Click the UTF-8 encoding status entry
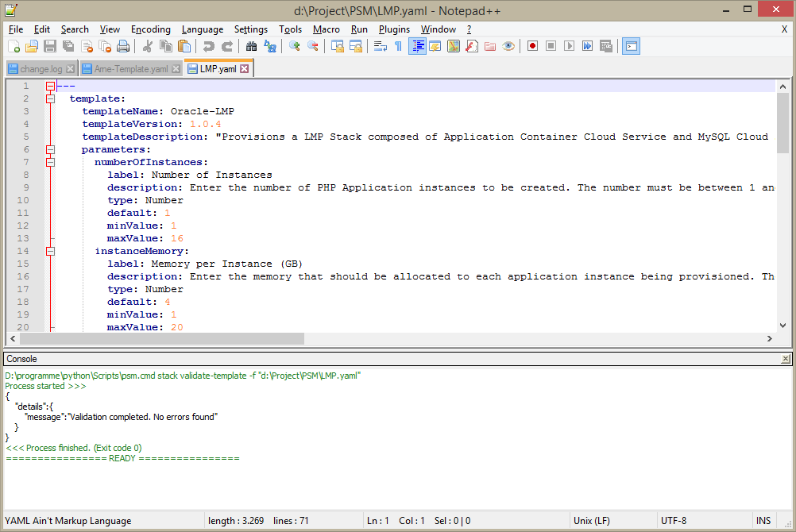This screenshot has height=532, width=796. coord(674,521)
